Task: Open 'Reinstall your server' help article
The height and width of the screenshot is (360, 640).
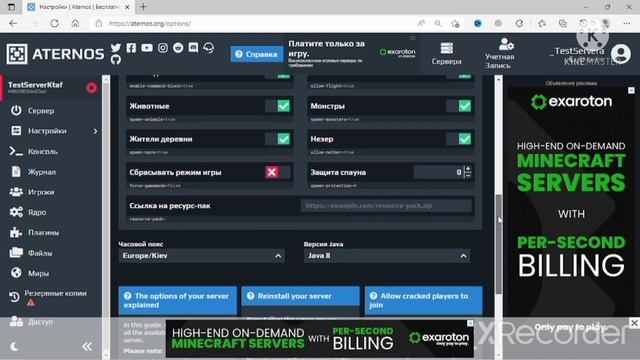Action: tap(300, 296)
